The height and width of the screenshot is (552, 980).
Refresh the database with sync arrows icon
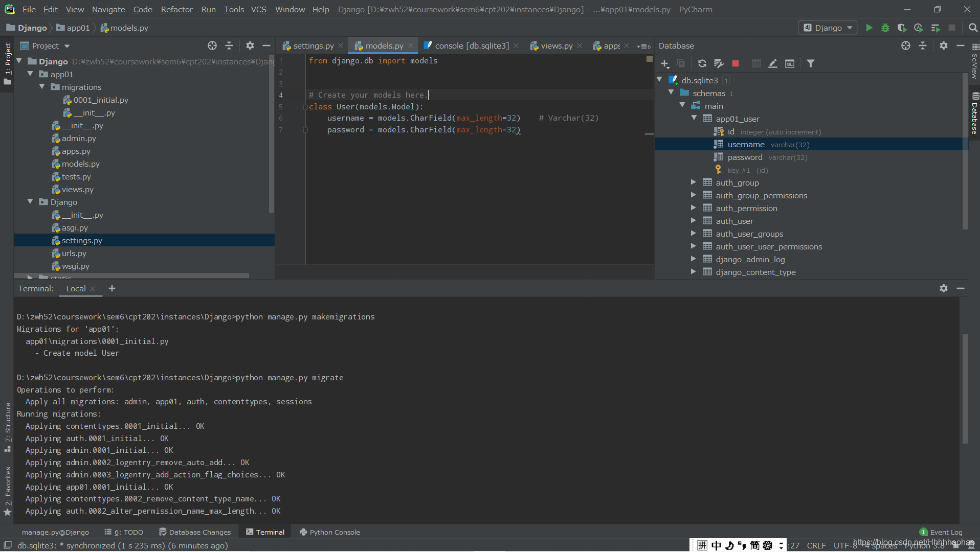702,64
